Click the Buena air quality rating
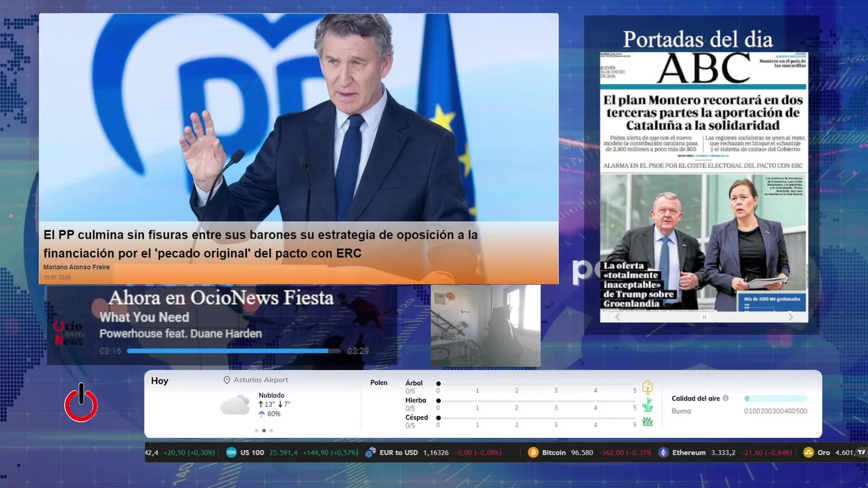 click(681, 411)
